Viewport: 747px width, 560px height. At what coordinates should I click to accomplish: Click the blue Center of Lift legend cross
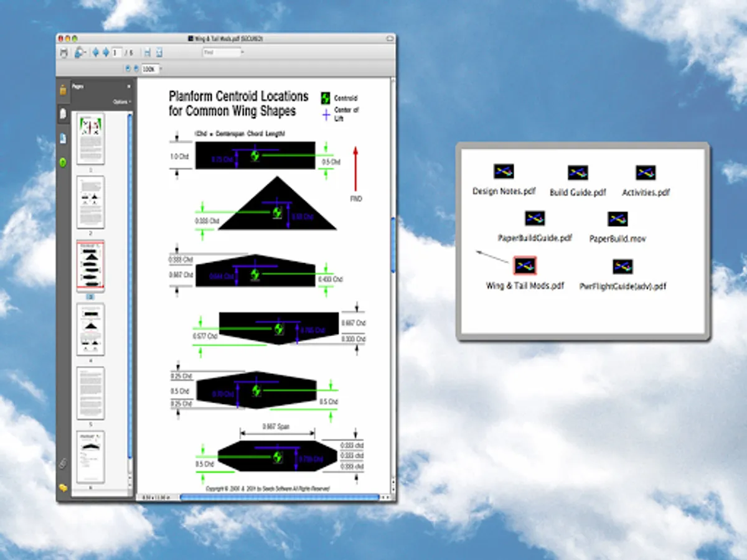coord(325,114)
